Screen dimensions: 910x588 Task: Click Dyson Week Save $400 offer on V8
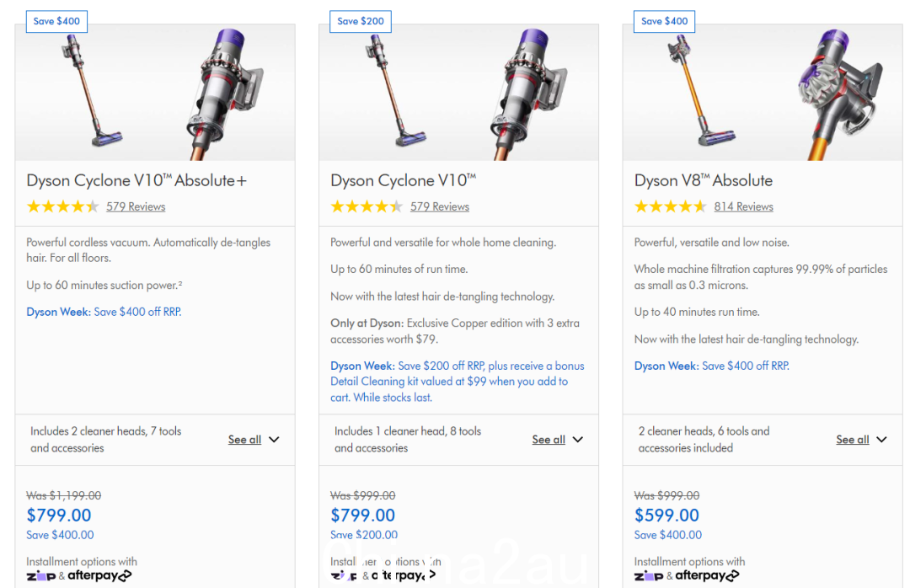[x=711, y=366]
